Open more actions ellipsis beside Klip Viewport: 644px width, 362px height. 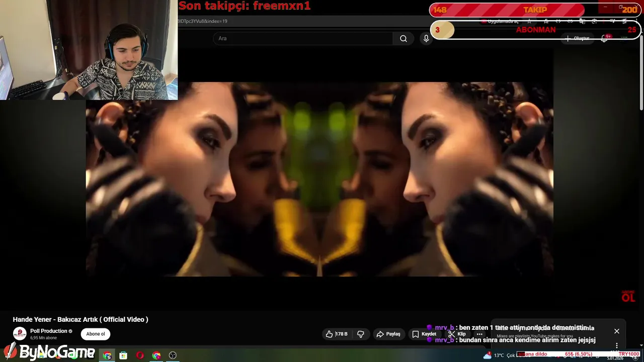click(479, 334)
